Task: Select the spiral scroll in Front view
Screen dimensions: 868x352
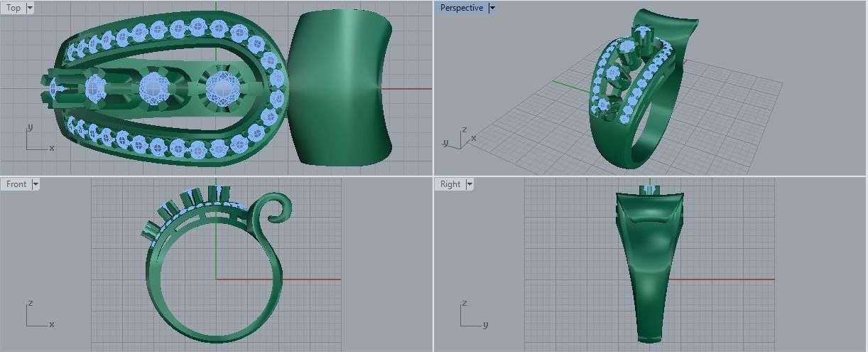Action: pos(273,208)
